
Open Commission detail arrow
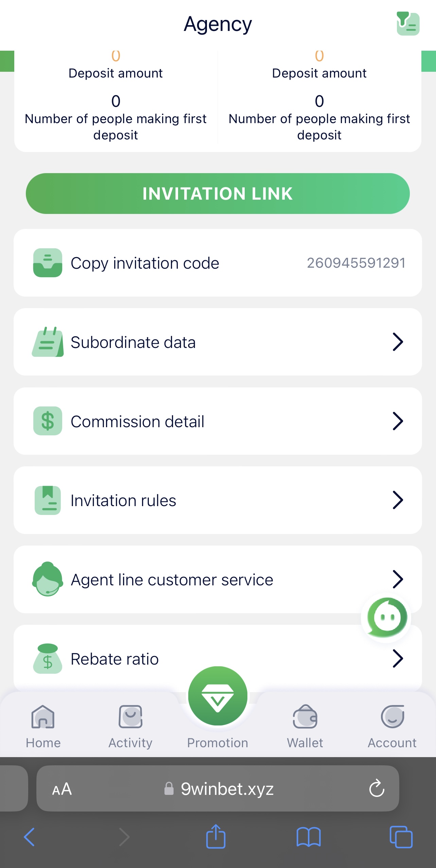pyautogui.click(x=398, y=421)
